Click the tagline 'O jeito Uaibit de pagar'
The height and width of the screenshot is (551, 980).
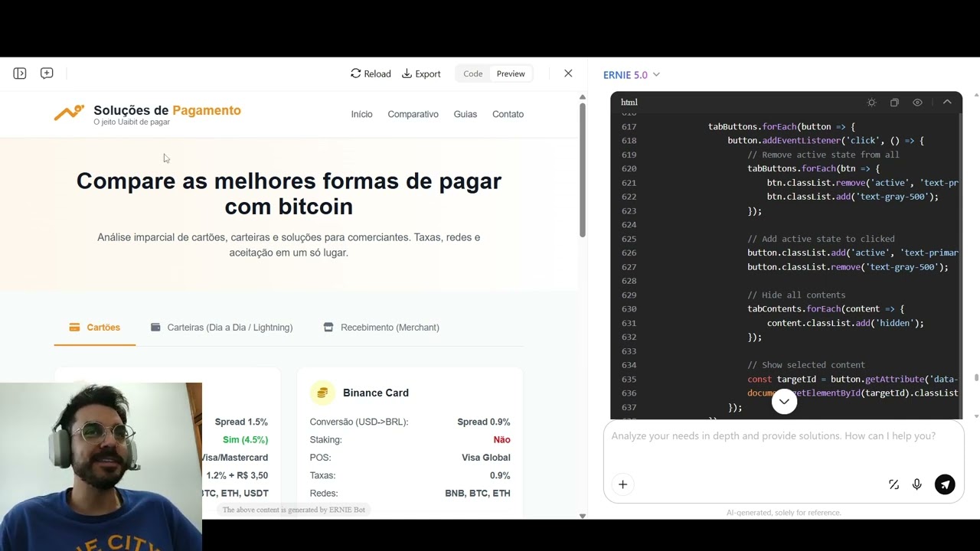coord(132,122)
